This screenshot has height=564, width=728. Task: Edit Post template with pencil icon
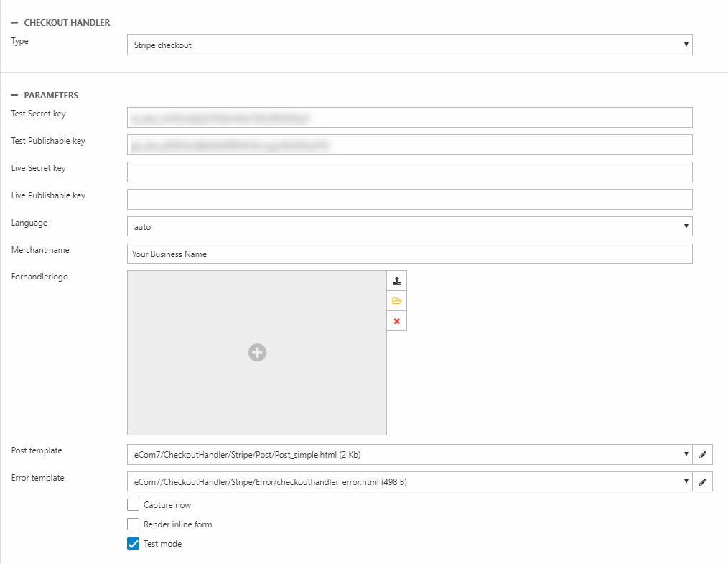pyautogui.click(x=703, y=455)
